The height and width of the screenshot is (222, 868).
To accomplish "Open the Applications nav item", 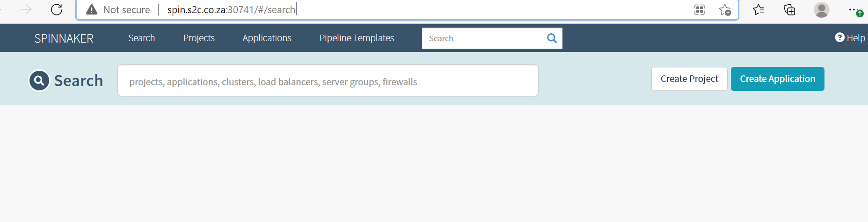I will click(267, 38).
